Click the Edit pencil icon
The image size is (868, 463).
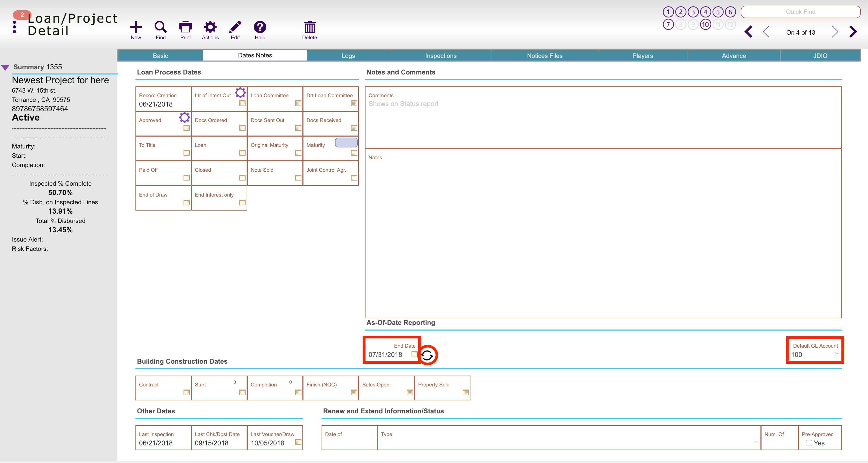tap(235, 27)
